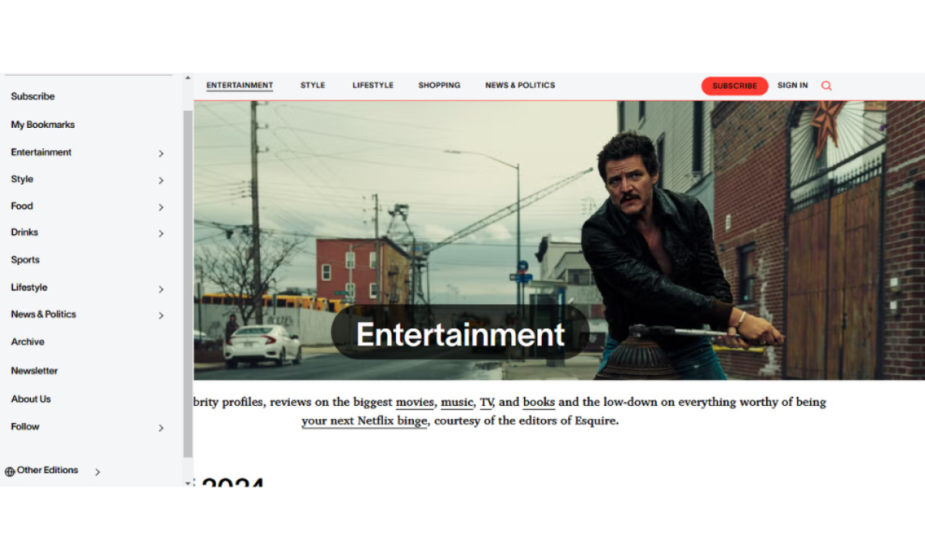Open the search magnifier icon
Screen dimensions: 925x560
[x=826, y=86]
